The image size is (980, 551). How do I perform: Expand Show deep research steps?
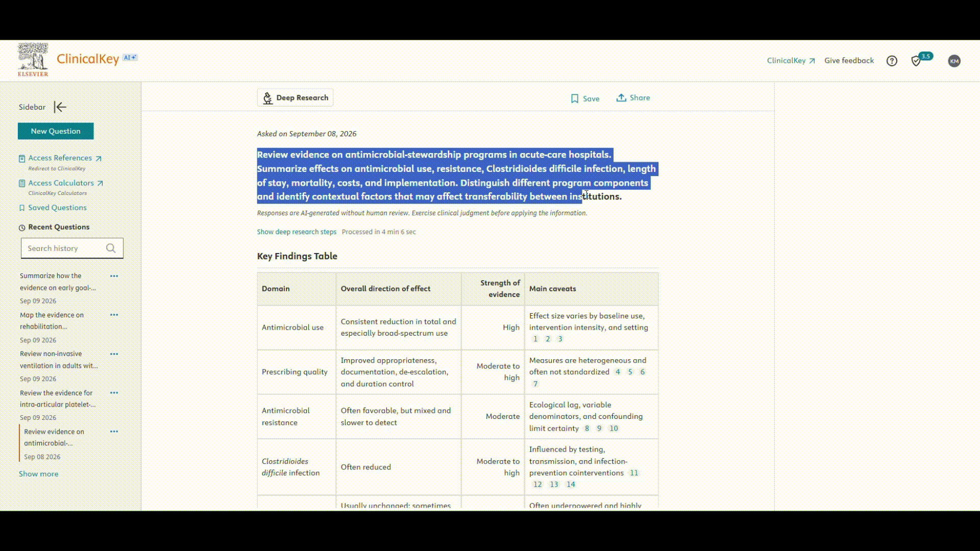click(x=297, y=232)
